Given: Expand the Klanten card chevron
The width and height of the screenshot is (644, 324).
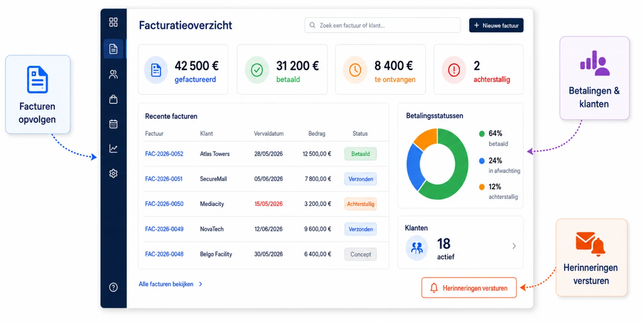Looking at the screenshot, I should coord(514,246).
